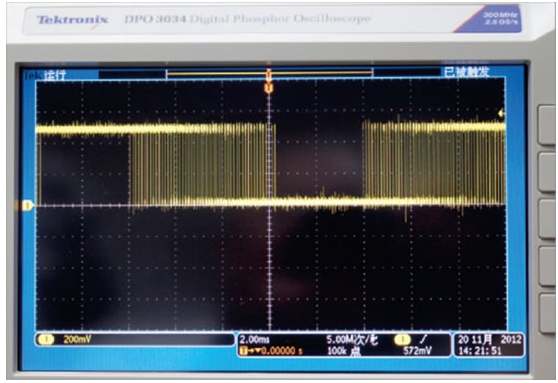558x383 pixels.
Task: Click the channel 1 badge beside 200mV
Action: click(x=46, y=340)
